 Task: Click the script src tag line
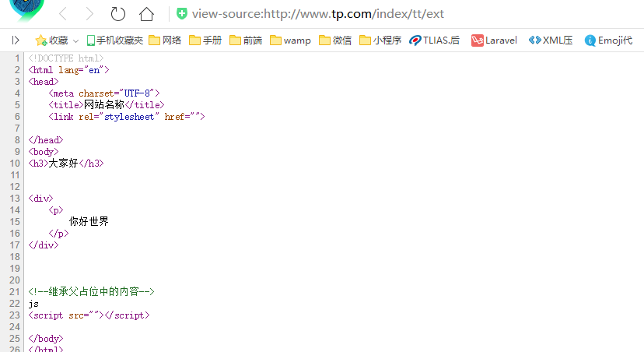coord(89,315)
